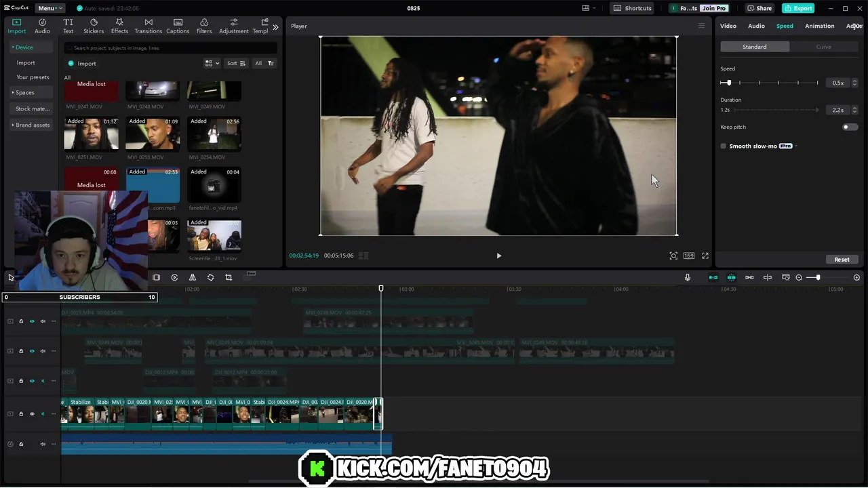
Task: Open the Captions panel
Action: (x=178, y=26)
